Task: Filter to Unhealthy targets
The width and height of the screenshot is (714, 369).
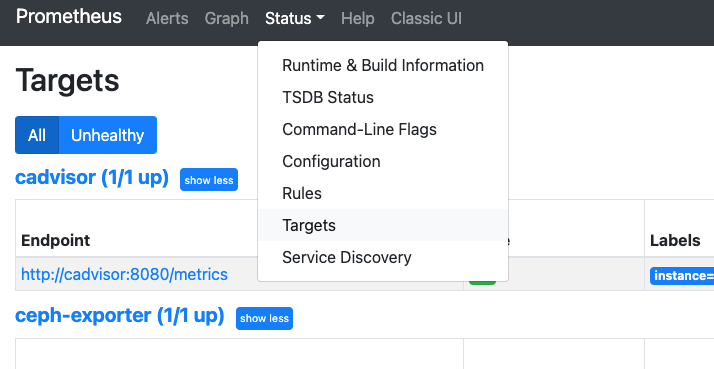Action: click(x=108, y=135)
